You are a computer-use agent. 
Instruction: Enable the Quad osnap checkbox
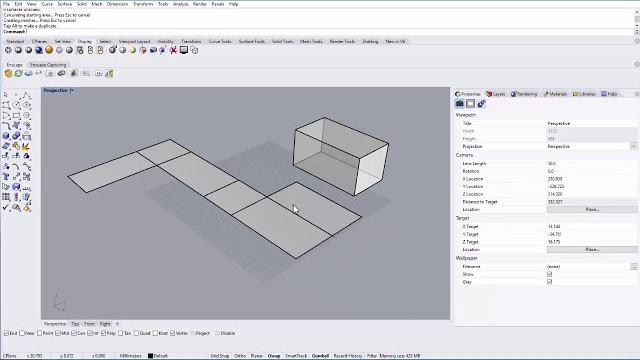point(136,333)
